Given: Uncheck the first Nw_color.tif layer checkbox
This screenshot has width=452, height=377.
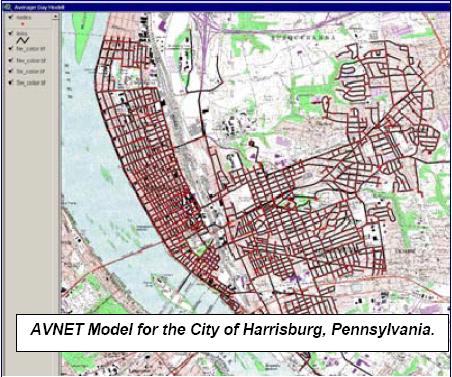Looking at the screenshot, I should (11, 49).
